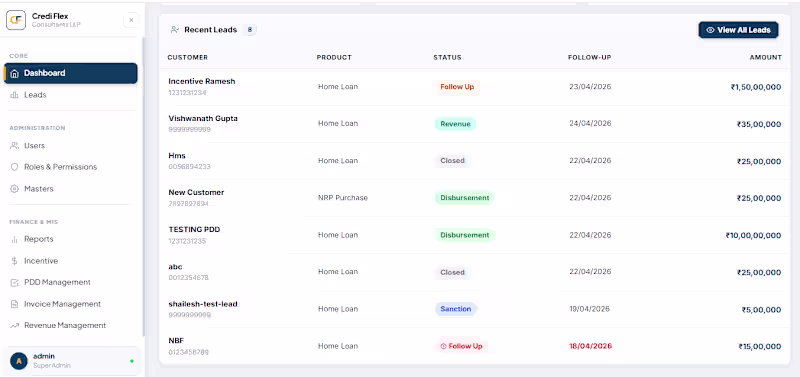Click the Invoice Management document icon
Viewport: 800px width, 377px height.
pos(14,304)
